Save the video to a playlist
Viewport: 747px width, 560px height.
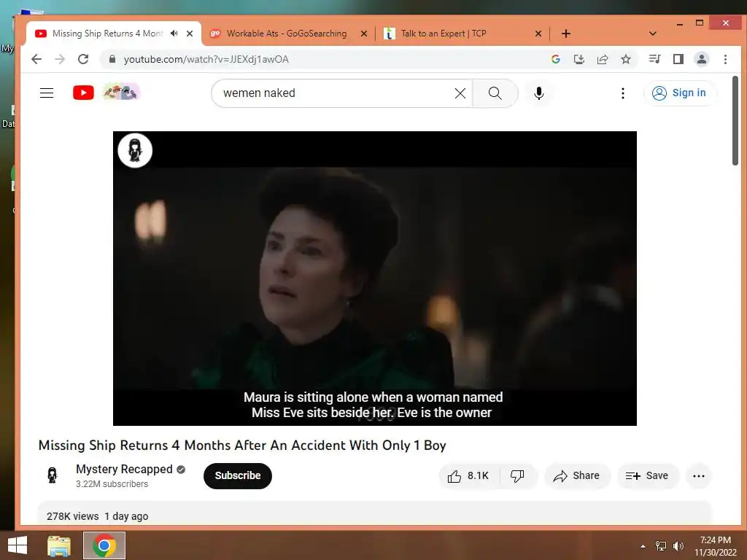click(648, 475)
